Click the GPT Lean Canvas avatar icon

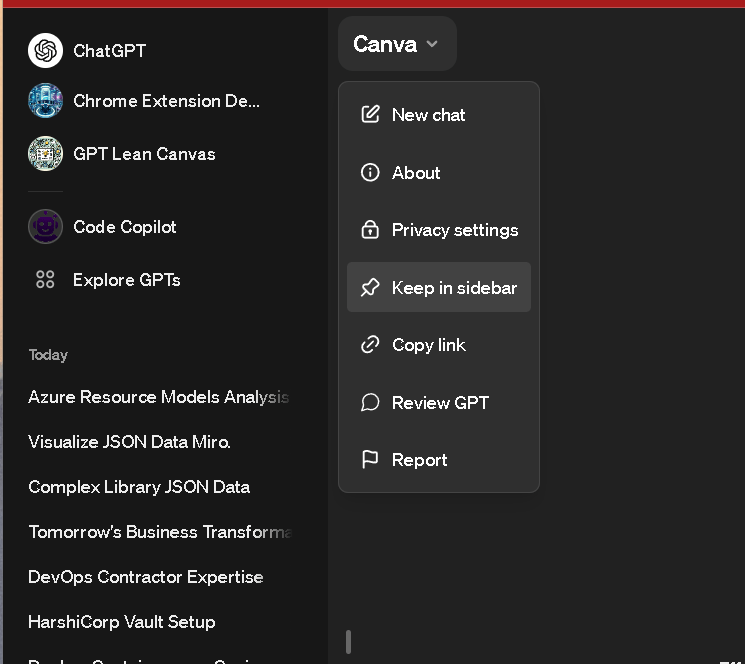pos(45,154)
